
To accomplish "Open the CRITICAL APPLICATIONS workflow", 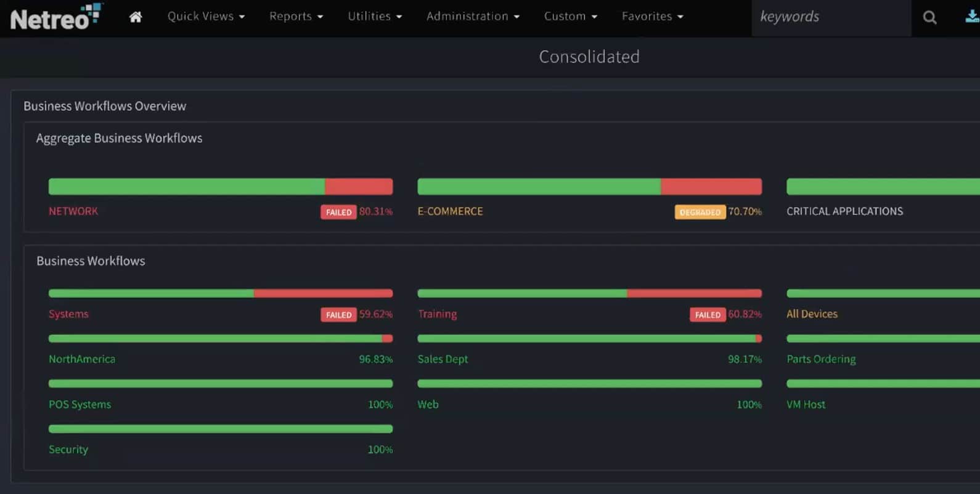I will point(844,211).
